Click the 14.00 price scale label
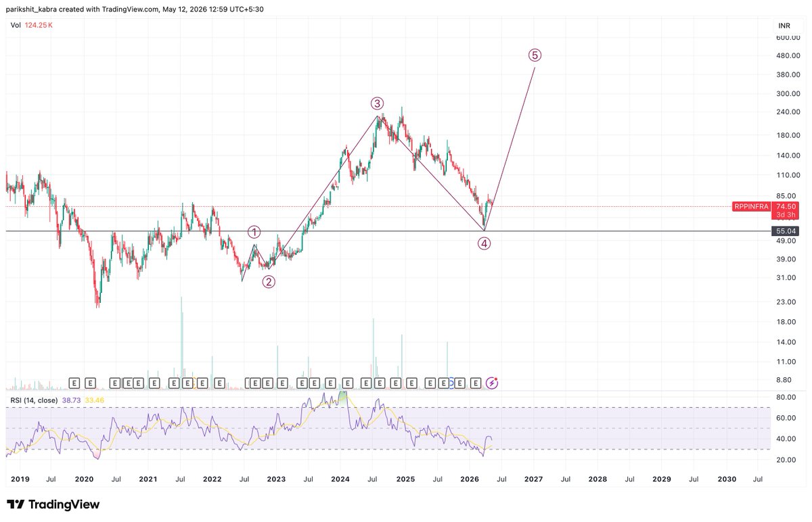The width and height of the screenshot is (812, 522). [x=788, y=342]
